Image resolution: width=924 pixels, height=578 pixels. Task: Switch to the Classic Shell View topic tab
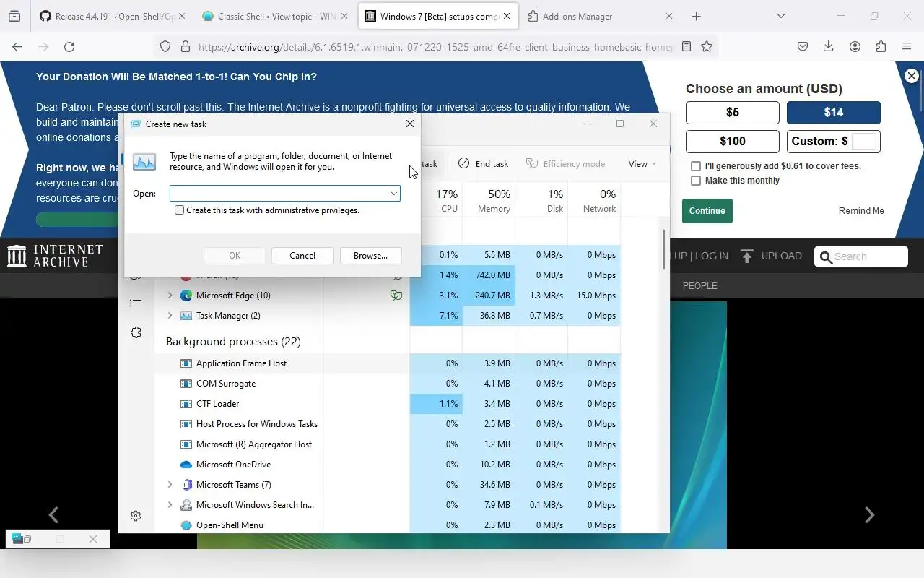tap(275, 16)
